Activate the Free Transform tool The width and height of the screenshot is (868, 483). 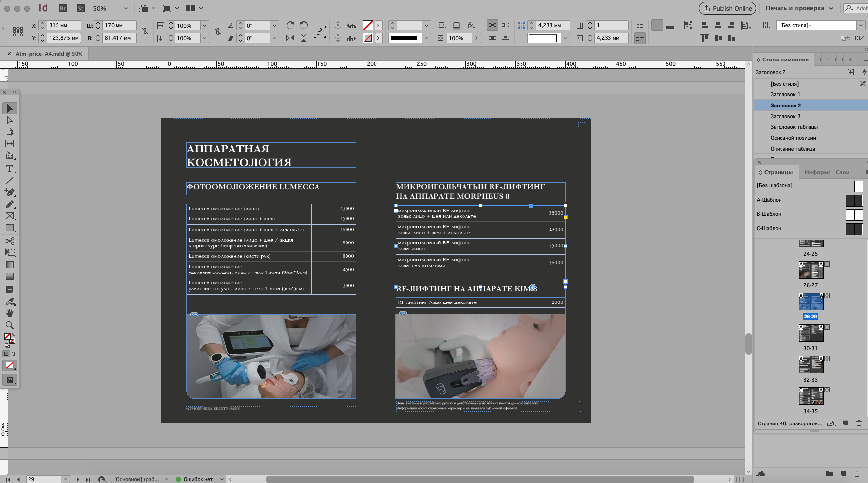[10, 253]
